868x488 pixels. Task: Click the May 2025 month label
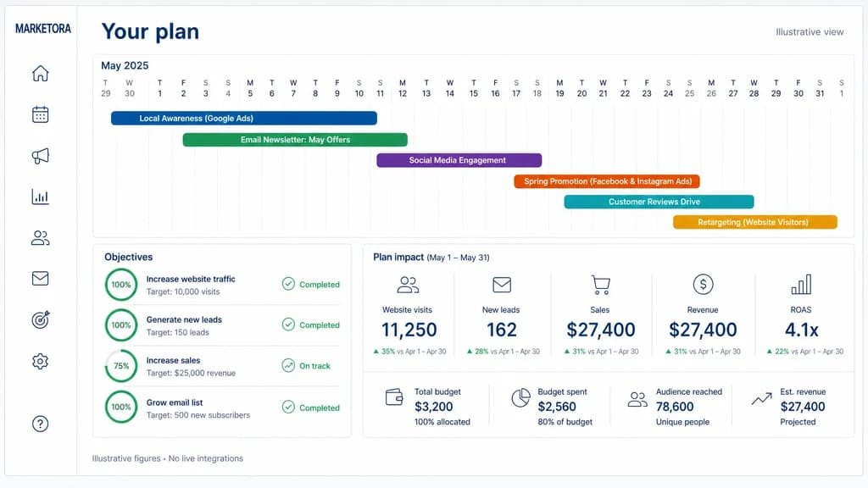[125, 65]
